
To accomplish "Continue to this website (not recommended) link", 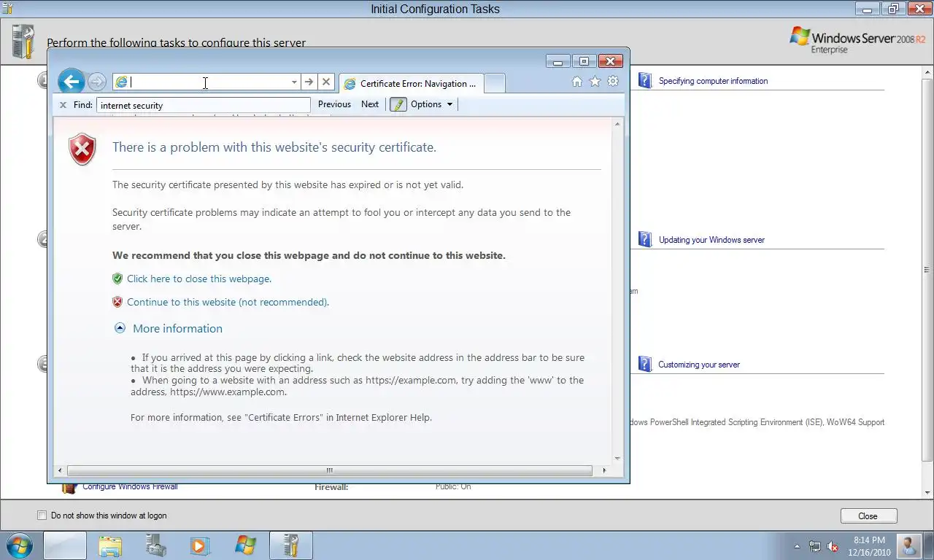I will [x=228, y=302].
